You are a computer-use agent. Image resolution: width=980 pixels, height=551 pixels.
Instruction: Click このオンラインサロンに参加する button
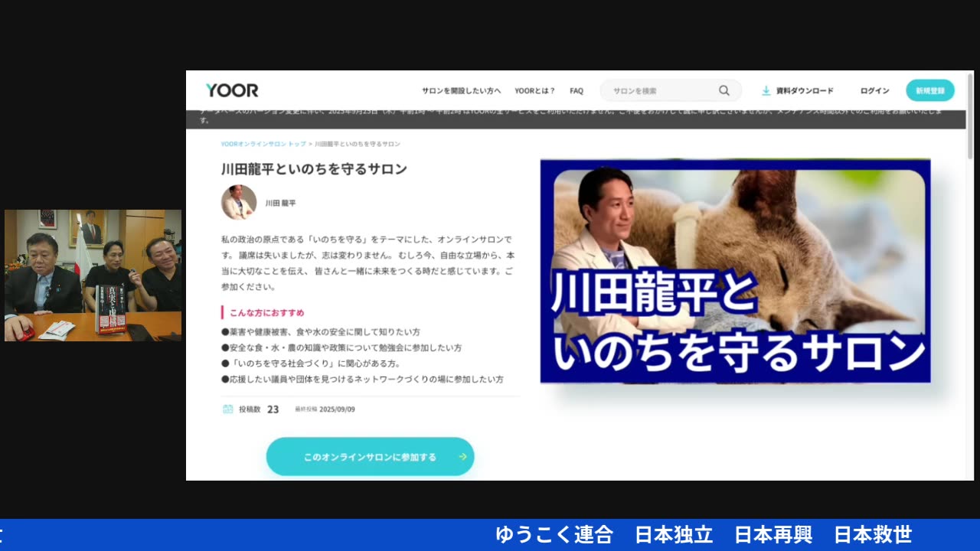click(x=370, y=457)
